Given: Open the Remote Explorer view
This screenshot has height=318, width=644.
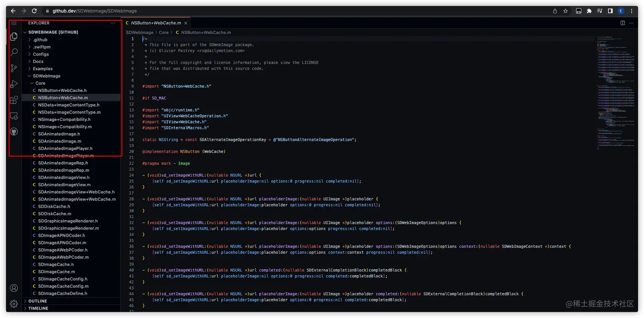Looking at the screenshot, I should click(x=14, y=116).
